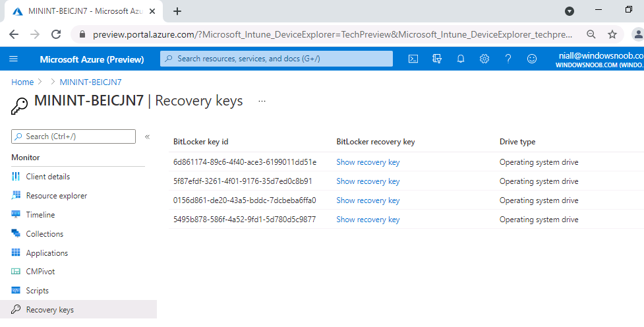Click the Recovery keys key icon in sidebar

pos(16,309)
